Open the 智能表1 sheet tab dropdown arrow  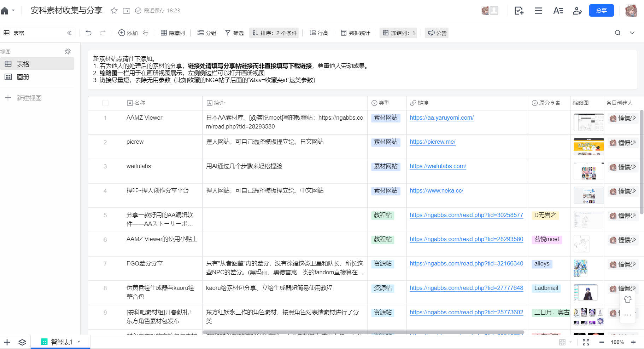click(79, 342)
